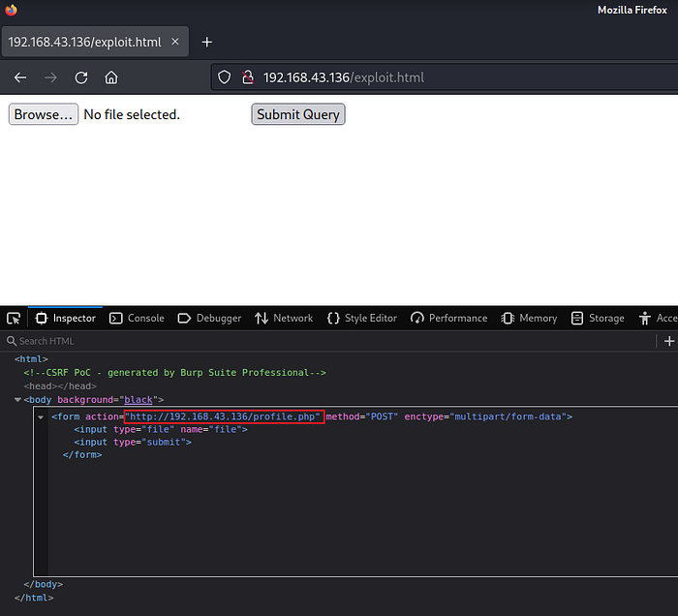Click the insecure connection padlock icon

coord(247,77)
